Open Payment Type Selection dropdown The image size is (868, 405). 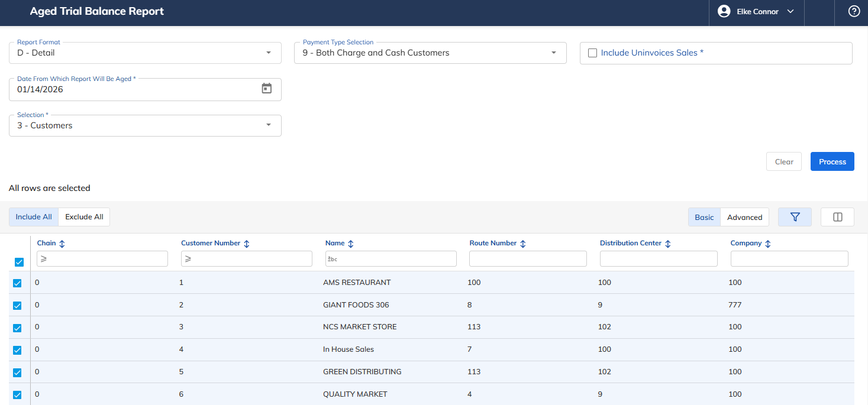point(430,53)
